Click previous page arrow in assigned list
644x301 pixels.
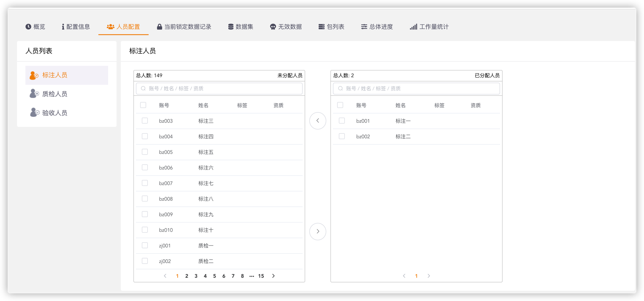pyautogui.click(x=404, y=276)
